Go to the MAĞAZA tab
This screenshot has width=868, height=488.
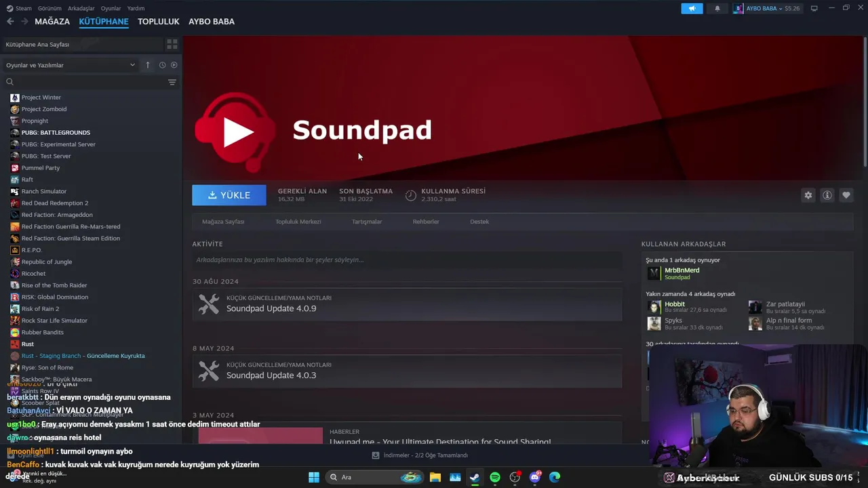pos(52,22)
